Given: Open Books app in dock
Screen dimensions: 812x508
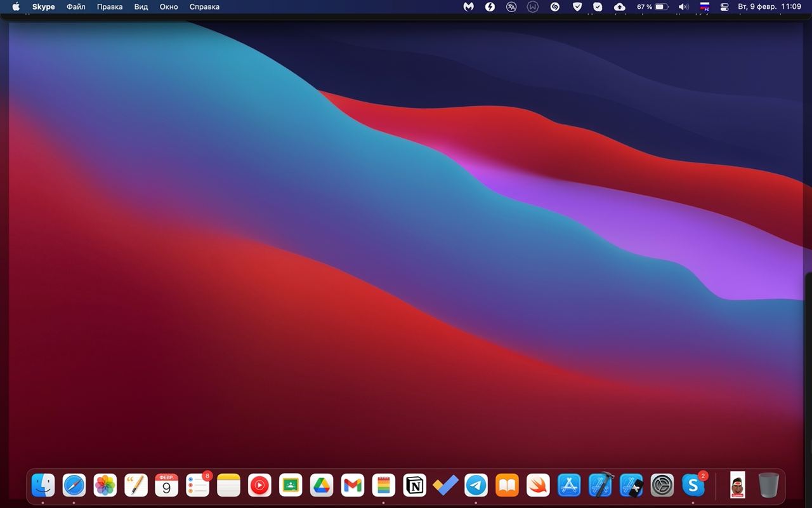Looking at the screenshot, I should [507, 486].
